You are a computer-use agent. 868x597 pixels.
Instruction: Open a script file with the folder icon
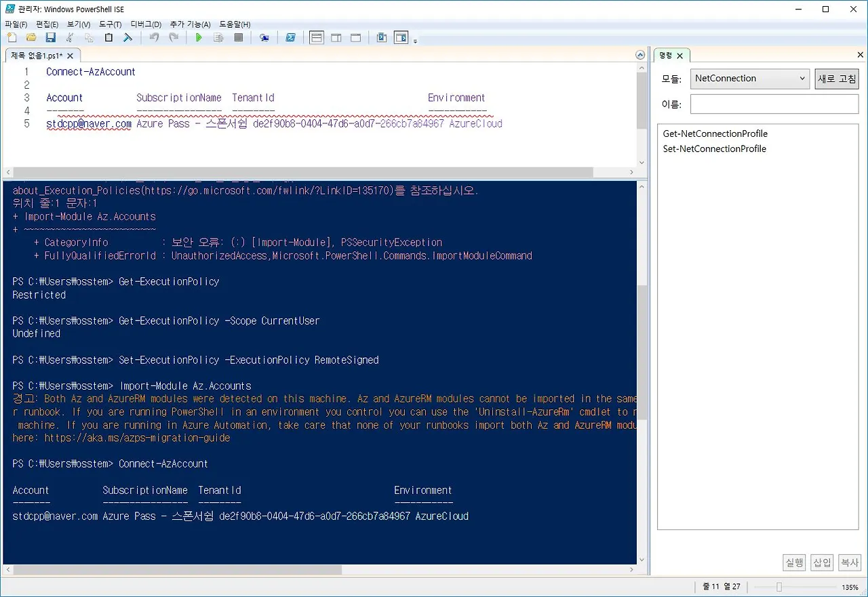[31, 38]
